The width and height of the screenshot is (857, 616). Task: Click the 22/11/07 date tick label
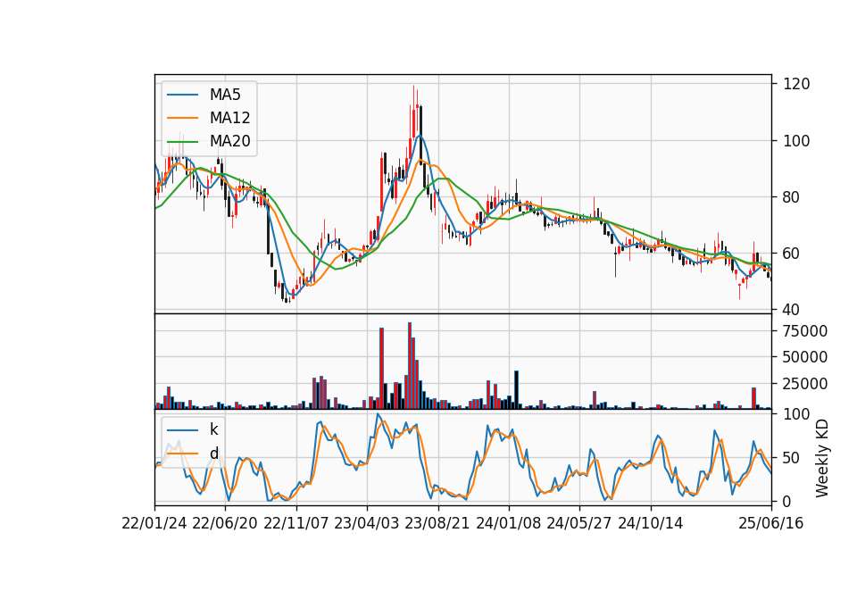coord(296,524)
